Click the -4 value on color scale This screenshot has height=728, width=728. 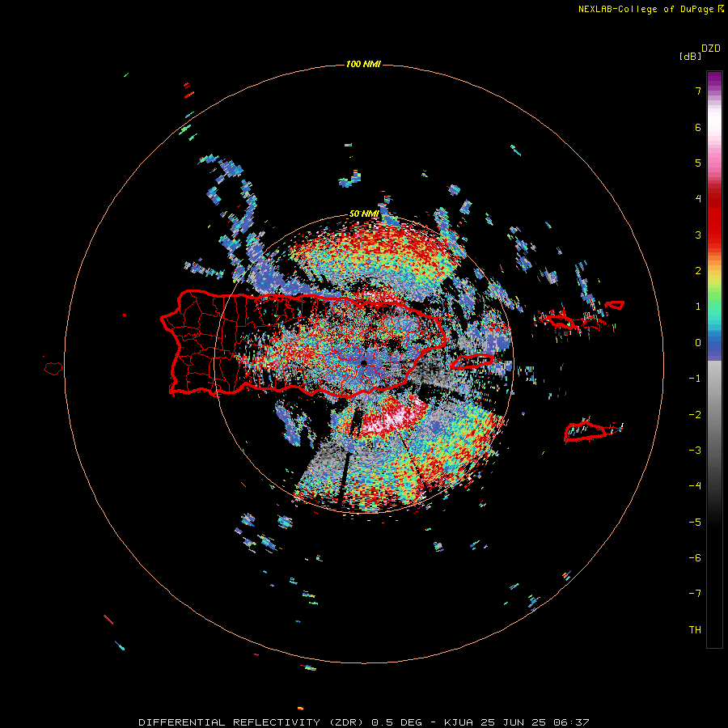[x=695, y=486]
